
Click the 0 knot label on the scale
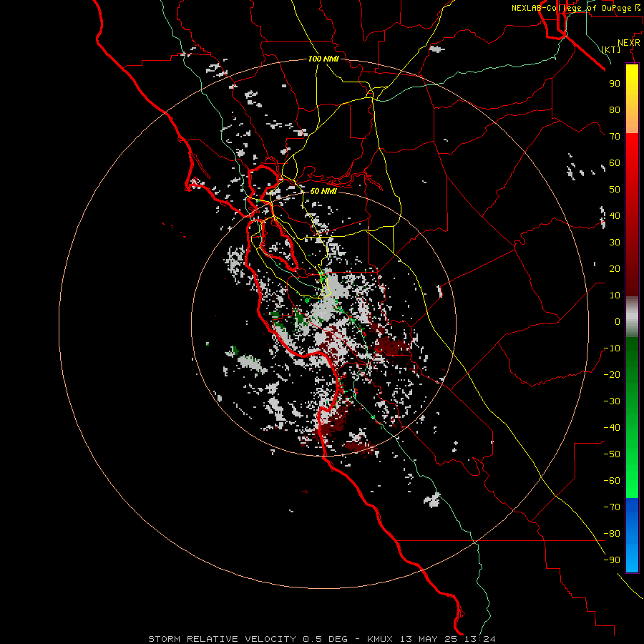[x=618, y=321]
